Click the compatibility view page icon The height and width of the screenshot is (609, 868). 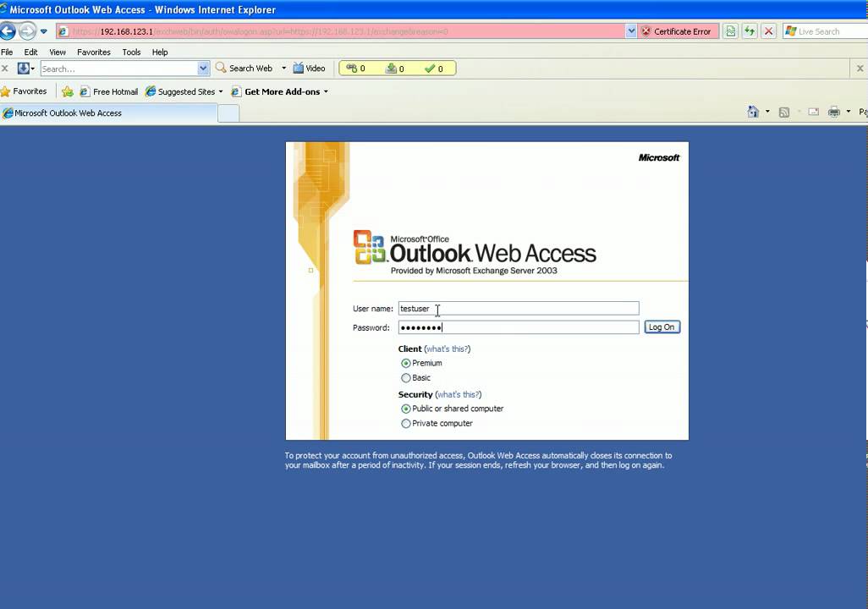click(x=731, y=31)
